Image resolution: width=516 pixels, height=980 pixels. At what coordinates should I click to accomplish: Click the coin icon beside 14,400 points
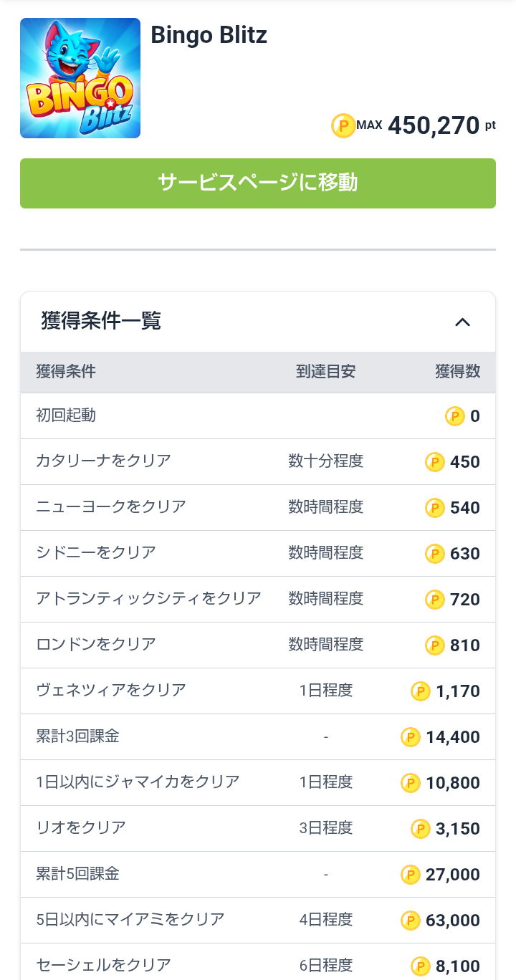click(x=411, y=737)
